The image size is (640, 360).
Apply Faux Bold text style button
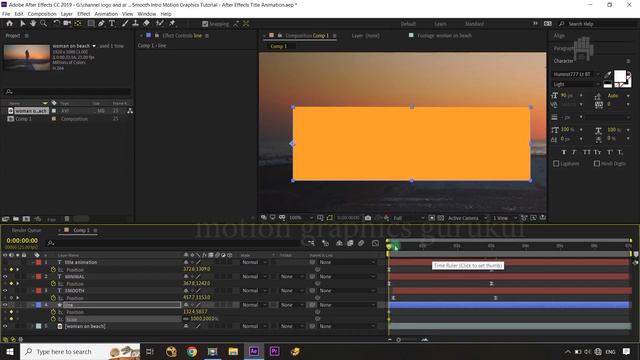pyautogui.click(x=564, y=152)
